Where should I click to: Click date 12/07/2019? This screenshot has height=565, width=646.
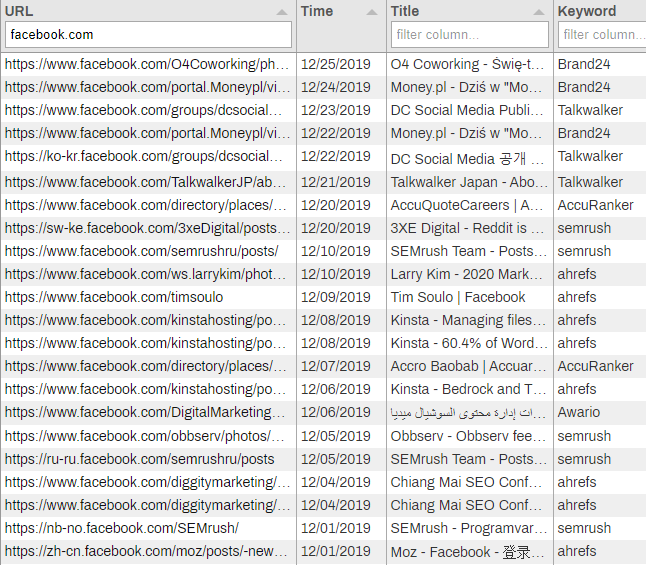pyautogui.click(x=336, y=366)
